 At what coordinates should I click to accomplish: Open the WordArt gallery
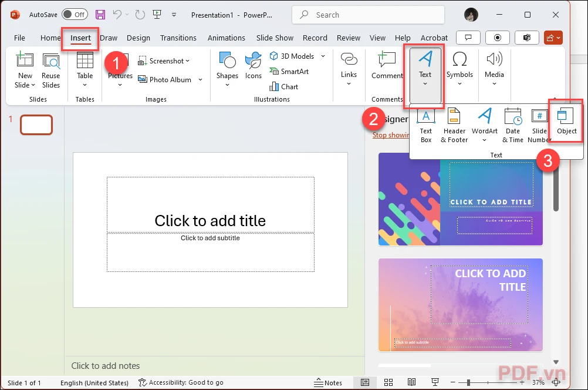(485, 126)
